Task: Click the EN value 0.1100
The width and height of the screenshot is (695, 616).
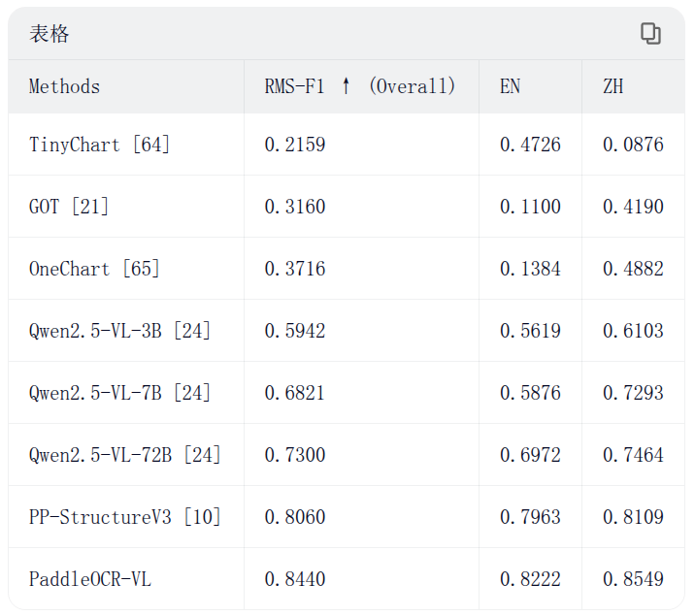Action: point(530,207)
